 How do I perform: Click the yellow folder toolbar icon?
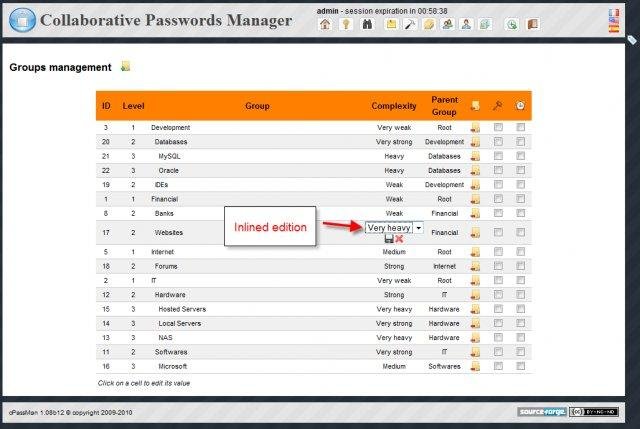coord(391,24)
